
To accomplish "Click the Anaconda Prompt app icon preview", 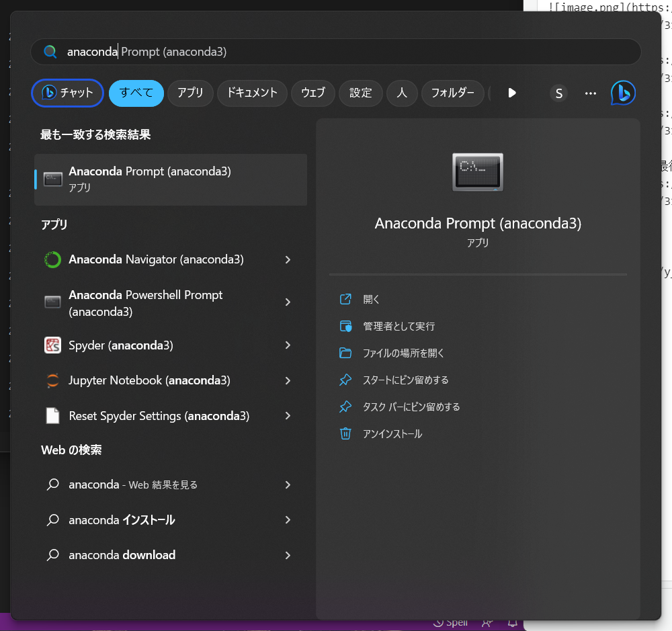I will [478, 172].
